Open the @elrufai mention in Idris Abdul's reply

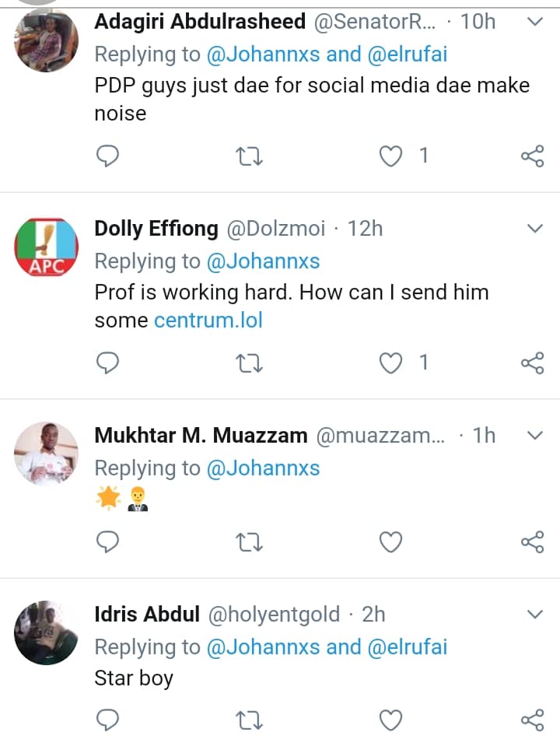pos(408,647)
